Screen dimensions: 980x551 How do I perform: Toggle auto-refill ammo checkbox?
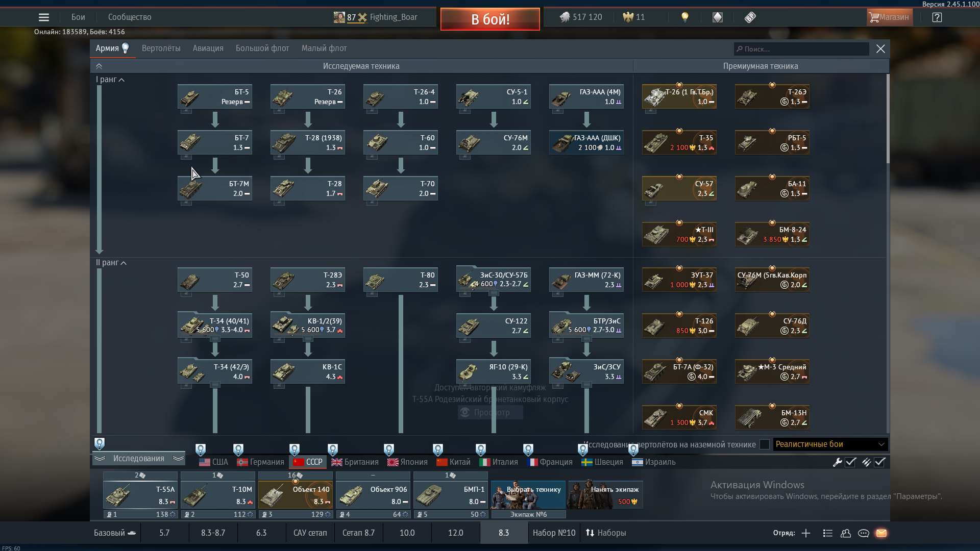point(879,462)
